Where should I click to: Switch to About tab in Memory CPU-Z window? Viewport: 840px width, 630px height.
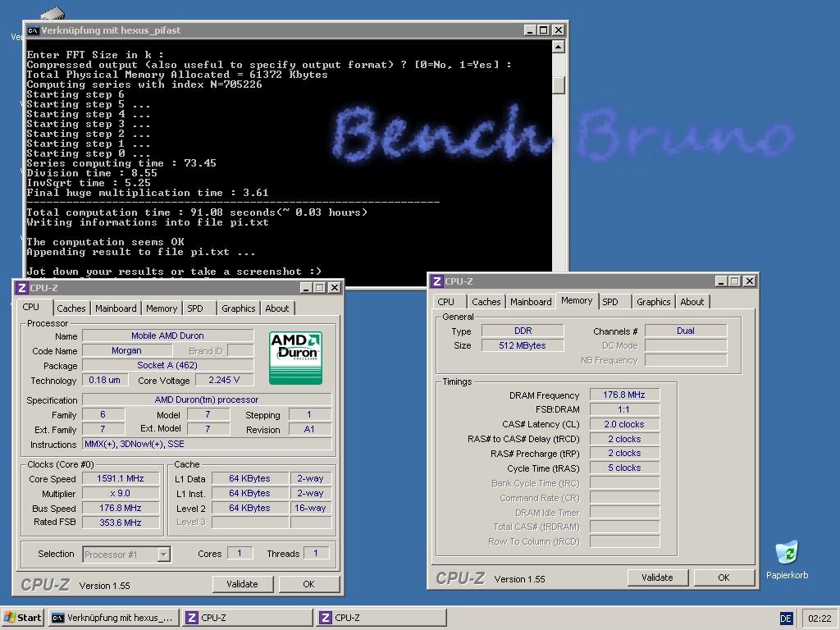(x=692, y=302)
